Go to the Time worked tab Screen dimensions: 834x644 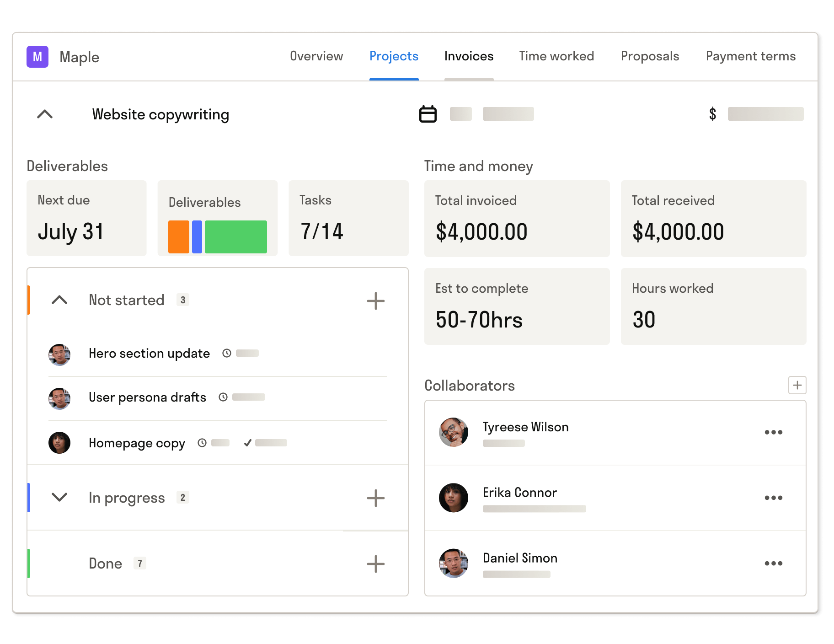point(556,56)
